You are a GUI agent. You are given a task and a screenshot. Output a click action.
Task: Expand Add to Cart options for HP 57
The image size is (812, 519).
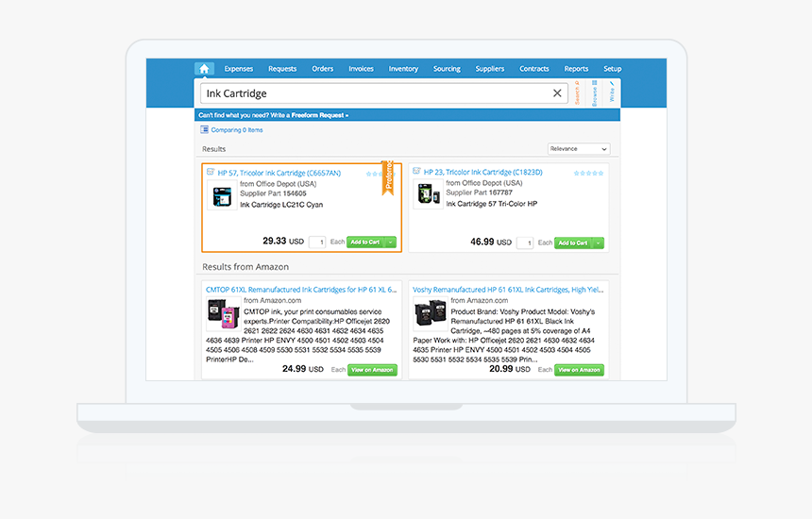tap(391, 242)
